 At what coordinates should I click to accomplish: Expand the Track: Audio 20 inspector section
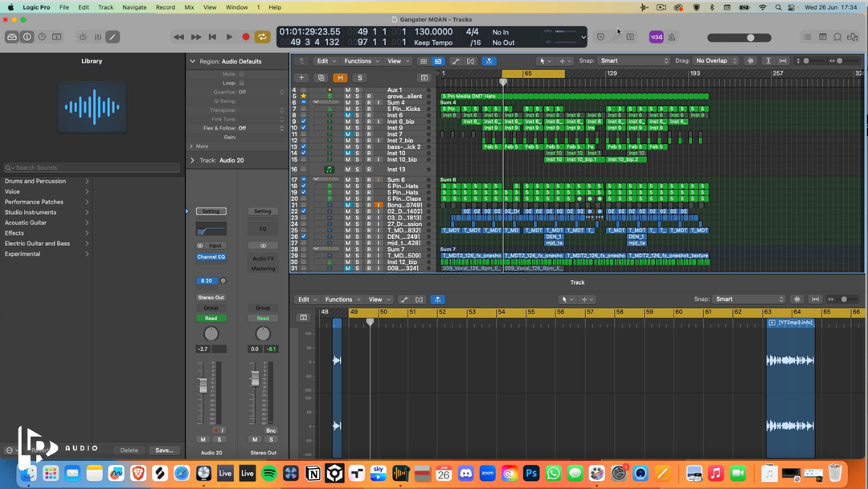click(x=192, y=160)
